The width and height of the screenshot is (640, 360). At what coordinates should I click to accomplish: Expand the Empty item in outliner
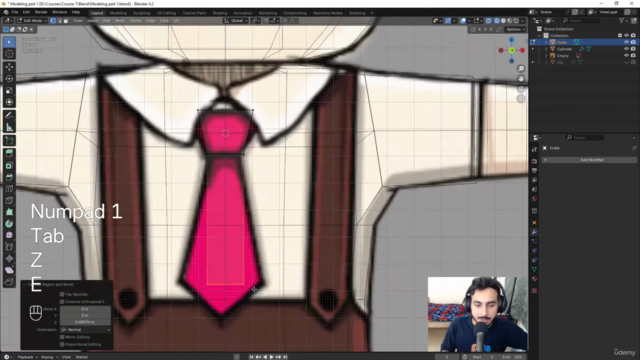[x=546, y=56]
